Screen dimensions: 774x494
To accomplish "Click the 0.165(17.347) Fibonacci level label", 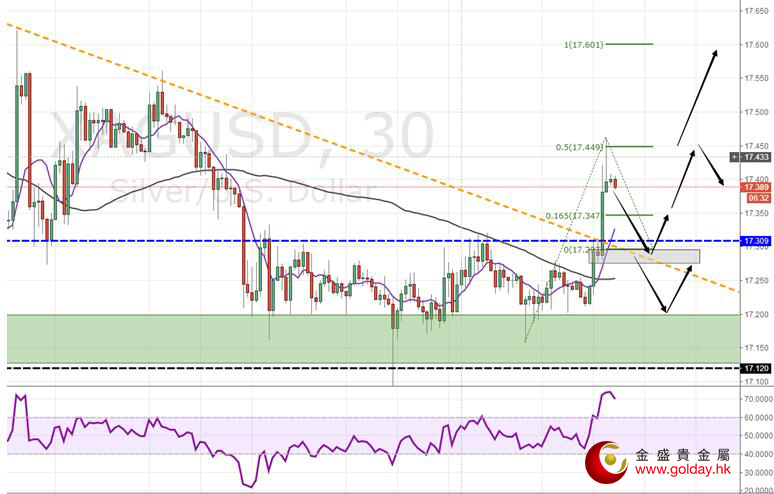I will (574, 216).
